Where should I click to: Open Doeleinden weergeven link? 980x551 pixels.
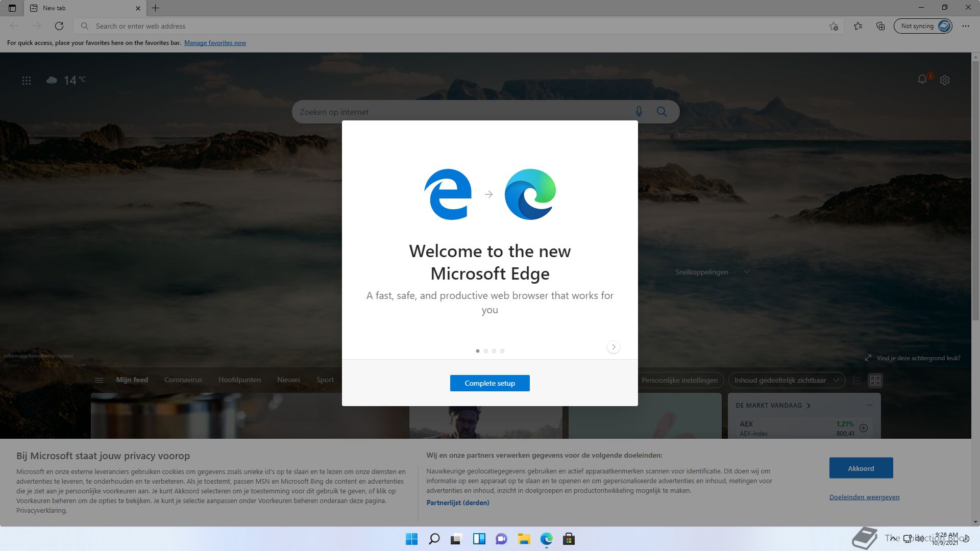[x=864, y=497]
